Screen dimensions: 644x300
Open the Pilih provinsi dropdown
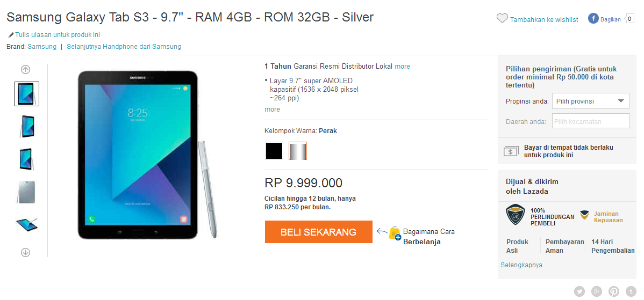click(591, 101)
